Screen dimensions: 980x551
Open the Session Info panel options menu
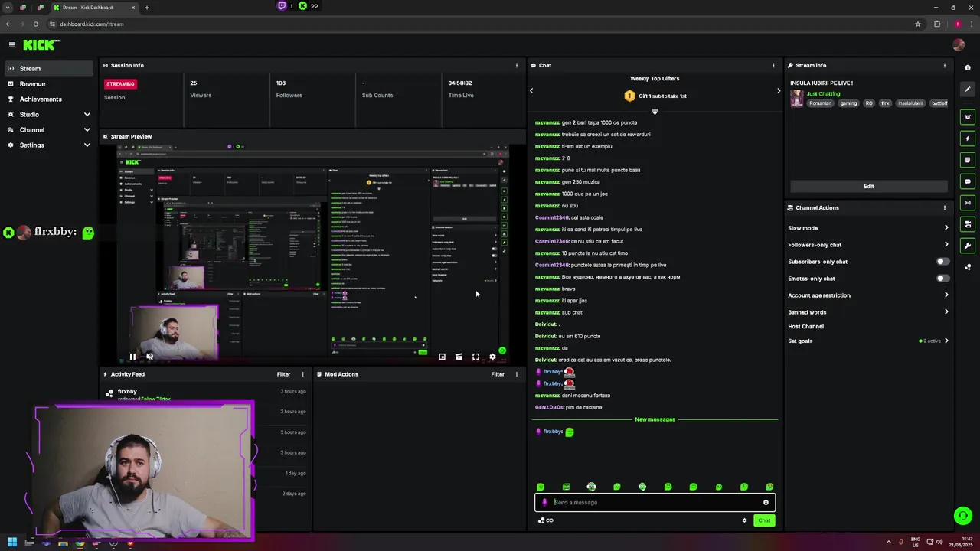pyautogui.click(x=516, y=66)
